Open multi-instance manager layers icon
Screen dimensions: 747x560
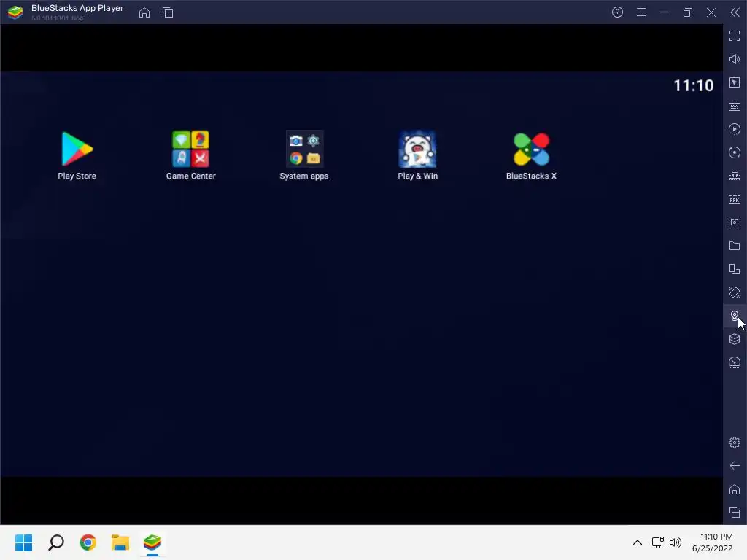click(735, 339)
